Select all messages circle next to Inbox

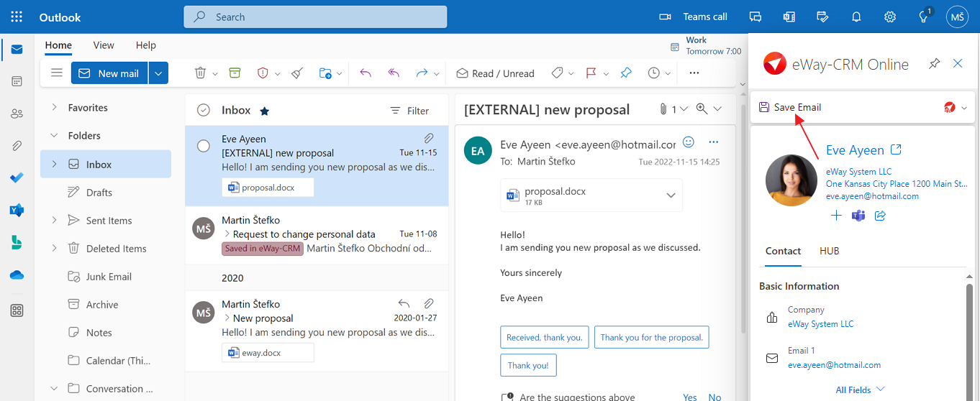point(204,110)
